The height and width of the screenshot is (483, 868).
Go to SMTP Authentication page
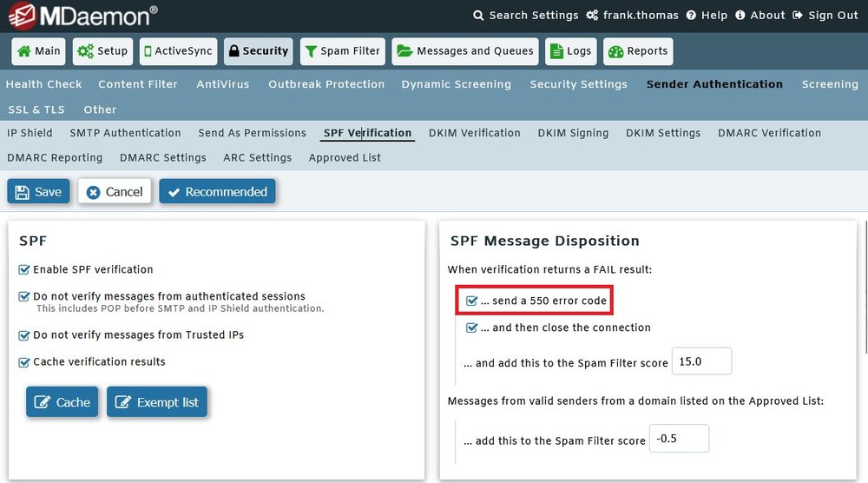click(x=125, y=133)
